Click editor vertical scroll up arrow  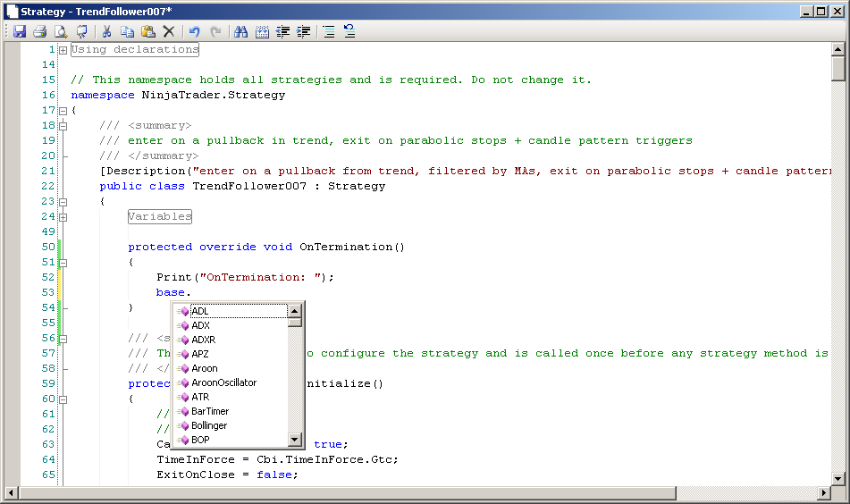pyautogui.click(x=838, y=49)
